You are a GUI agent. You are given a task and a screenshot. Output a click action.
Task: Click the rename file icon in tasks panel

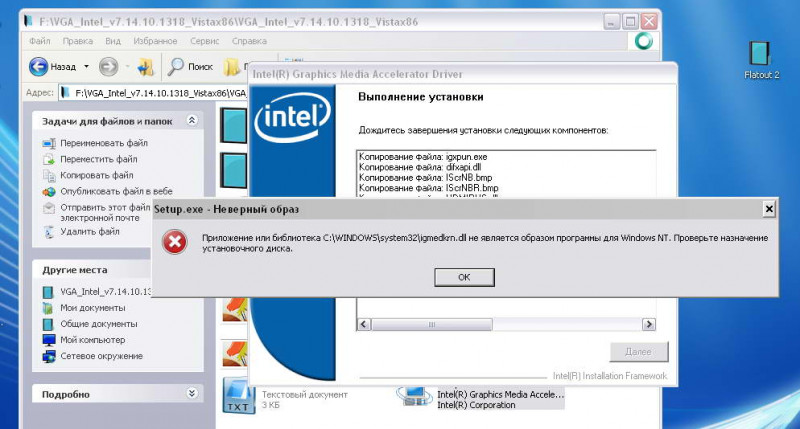click(49, 143)
